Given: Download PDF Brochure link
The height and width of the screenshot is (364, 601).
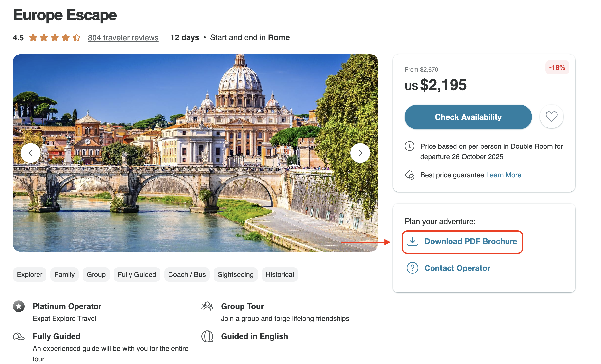Looking at the screenshot, I should click(x=470, y=241).
